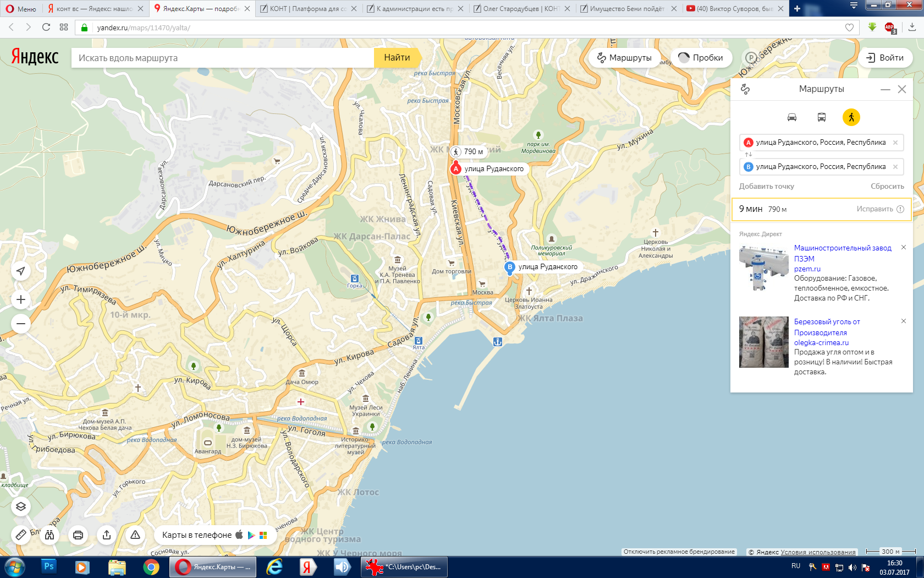
Task: Click the print map icon
Action: [78, 535]
